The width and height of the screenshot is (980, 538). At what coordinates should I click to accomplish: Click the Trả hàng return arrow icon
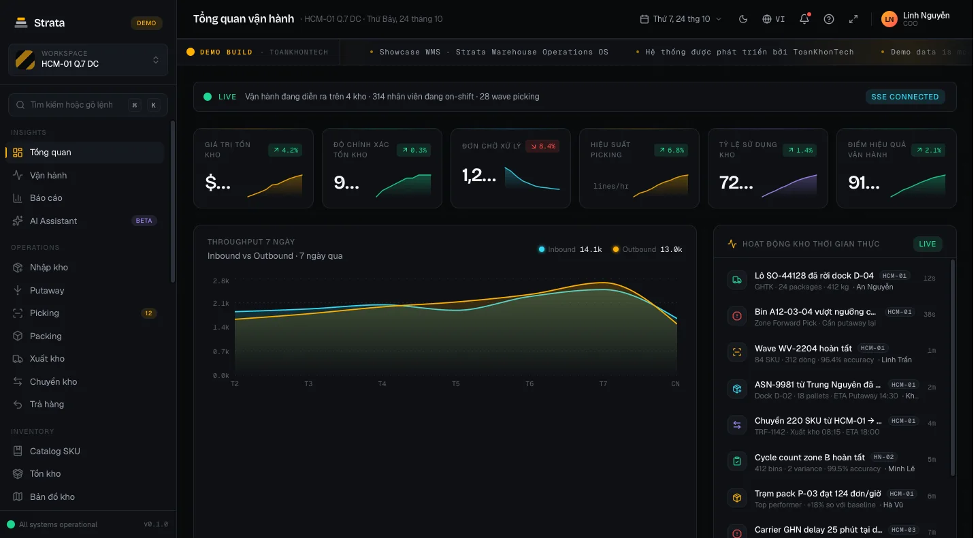pos(18,405)
